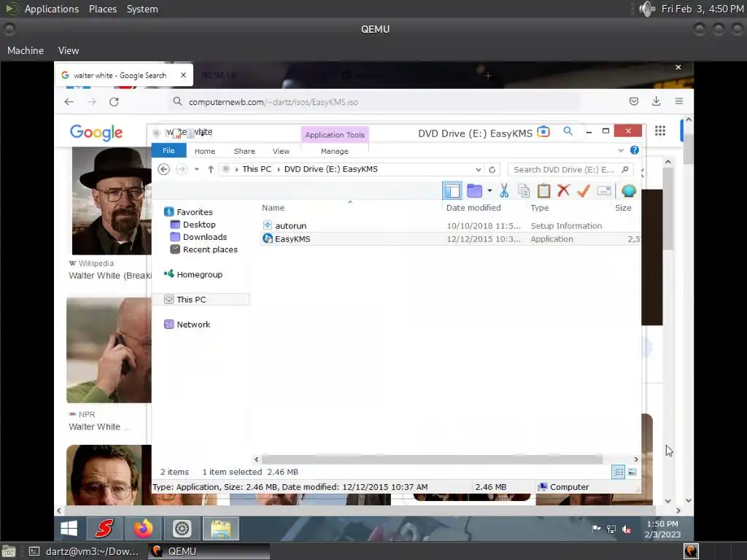Sort by Type column header
Image resolution: width=747 pixels, height=560 pixels.
pyautogui.click(x=540, y=208)
